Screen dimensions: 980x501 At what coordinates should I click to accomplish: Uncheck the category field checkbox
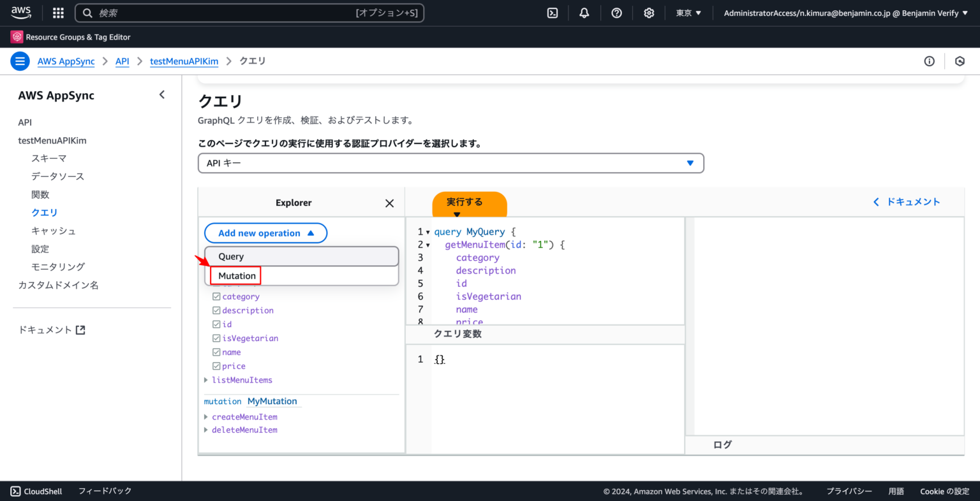click(x=216, y=296)
